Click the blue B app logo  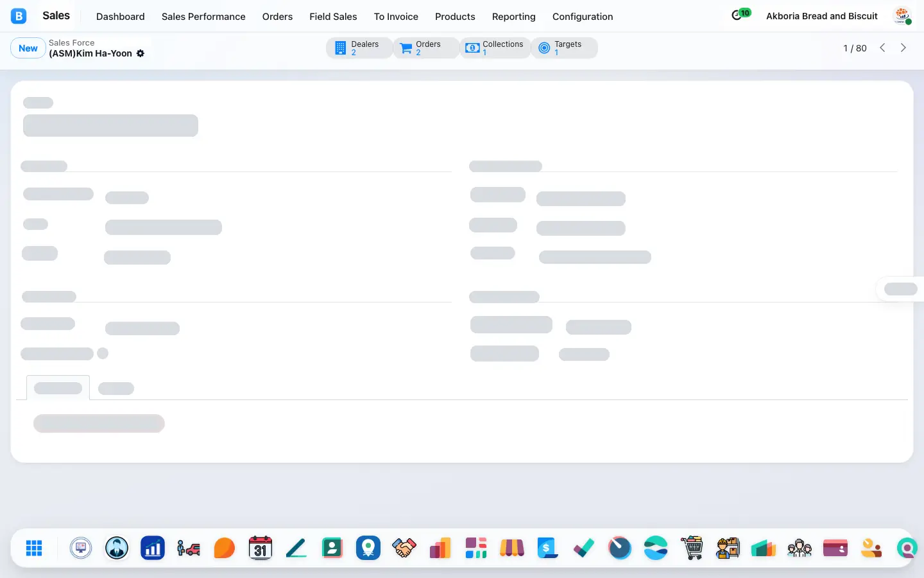pos(19,16)
